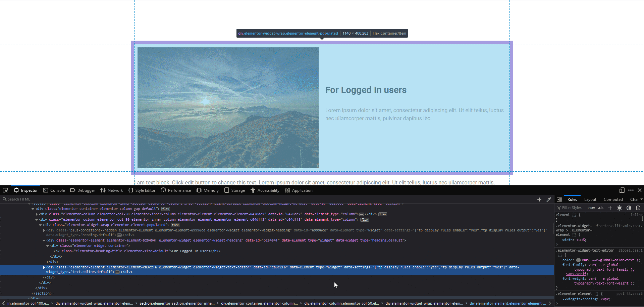644x307 pixels.
Task: Focus the Filter Styles field
Action: tap(572, 208)
